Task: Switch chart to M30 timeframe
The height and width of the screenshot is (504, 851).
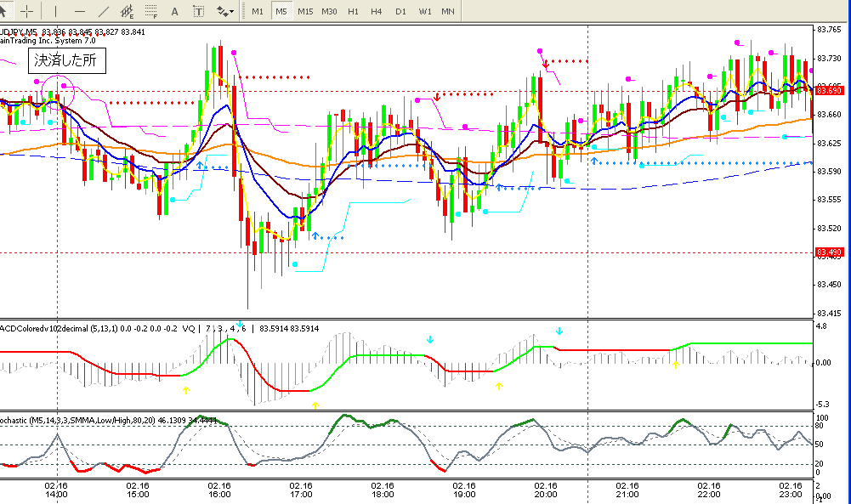Action: 329,11
